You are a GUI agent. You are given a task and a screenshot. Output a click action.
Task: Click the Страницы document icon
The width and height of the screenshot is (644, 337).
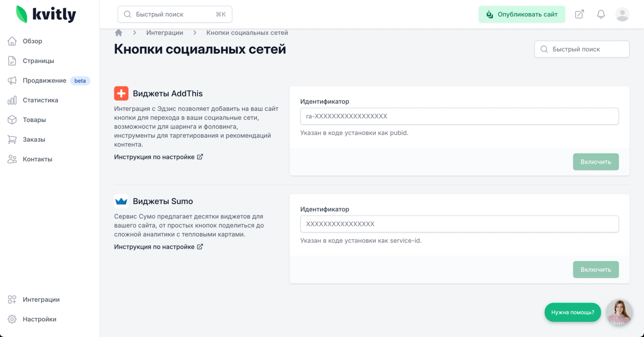(12, 61)
